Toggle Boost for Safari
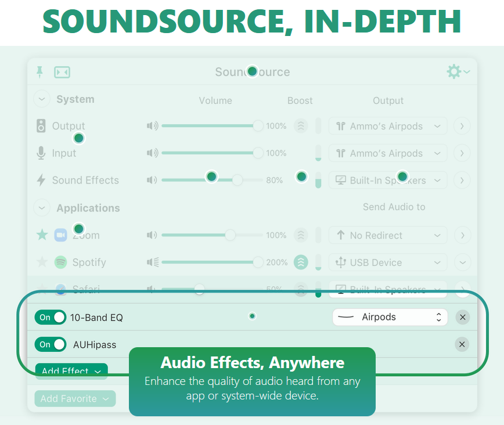The height and width of the screenshot is (425, 504). click(x=301, y=289)
